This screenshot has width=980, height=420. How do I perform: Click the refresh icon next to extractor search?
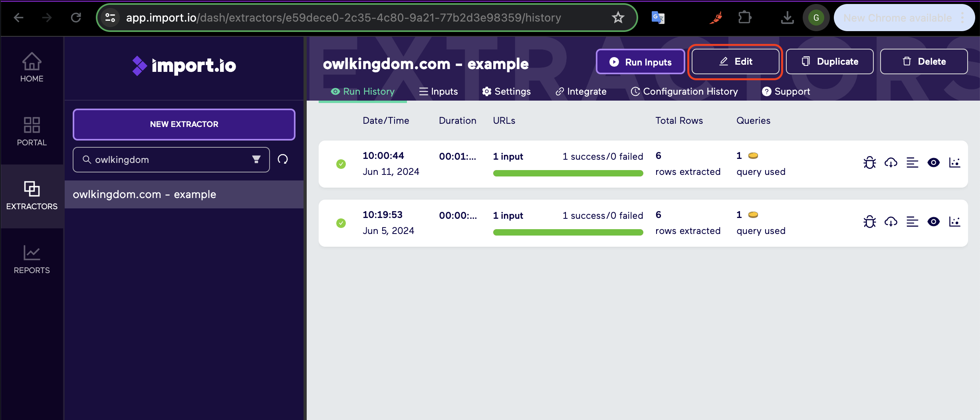(283, 160)
